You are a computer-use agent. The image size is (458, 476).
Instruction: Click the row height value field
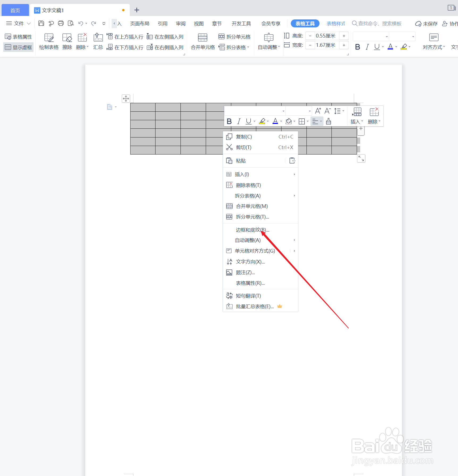(327, 36)
